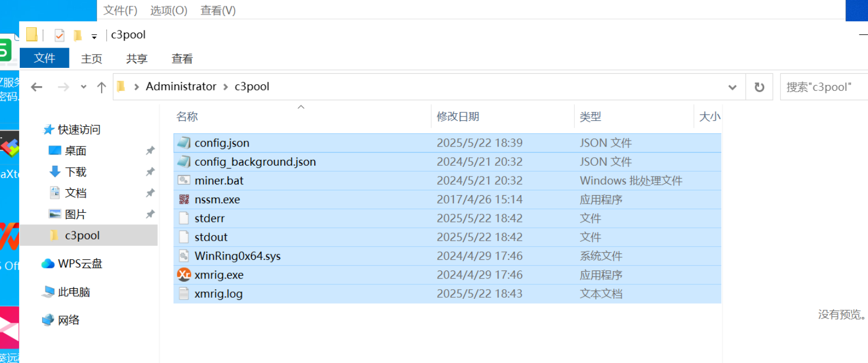Click the folder icon in address bar
Image resolution: width=868 pixels, height=363 pixels.
tap(121, 86)
